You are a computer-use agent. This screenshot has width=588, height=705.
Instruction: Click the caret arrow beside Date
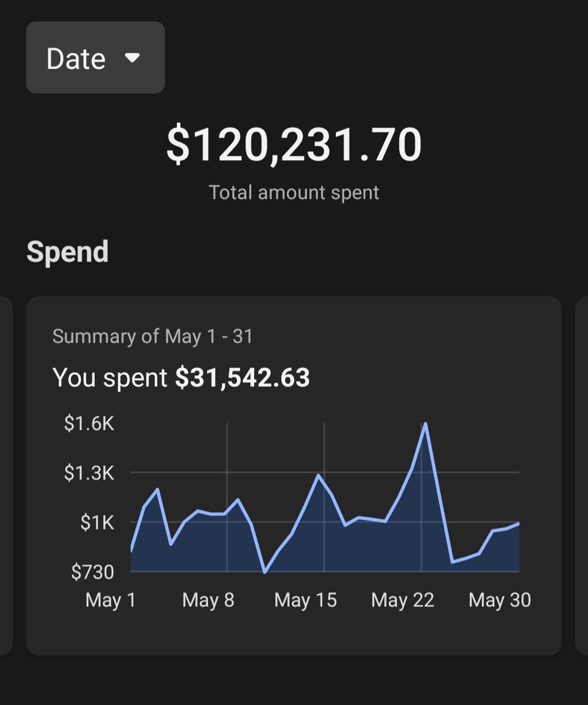point(132,57)
